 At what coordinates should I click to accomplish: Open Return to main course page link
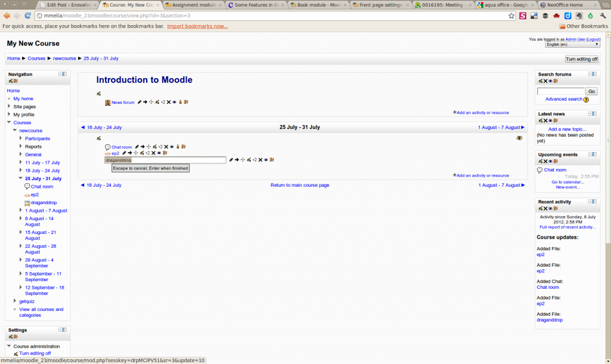(300, 185)
